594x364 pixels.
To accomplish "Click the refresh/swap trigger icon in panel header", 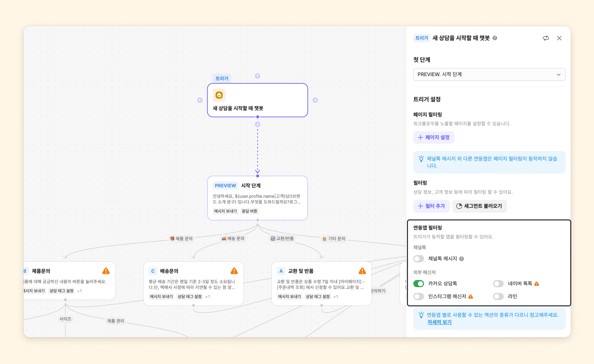I will (545, 38).
